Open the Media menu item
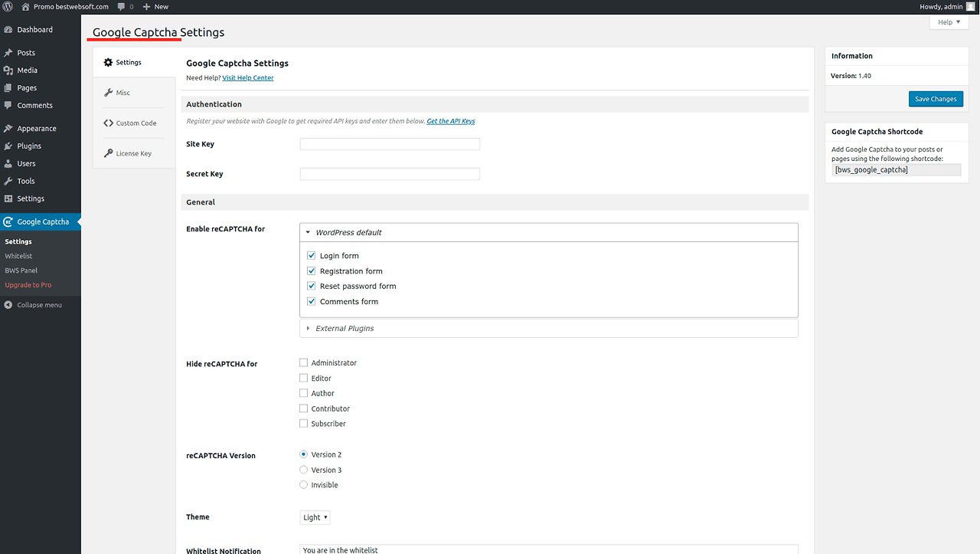The width and height of the screenshot is (980, 554). (41, 70)
